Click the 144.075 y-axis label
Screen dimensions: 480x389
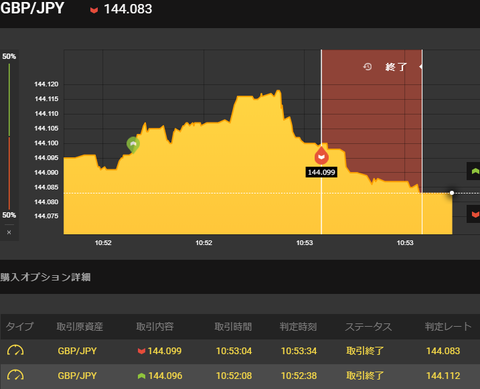pos(46,216)
